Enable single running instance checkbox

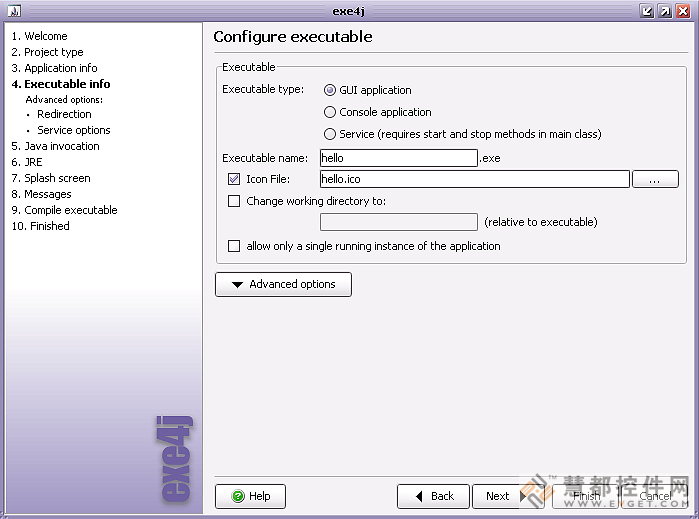[x=234, y=246]
